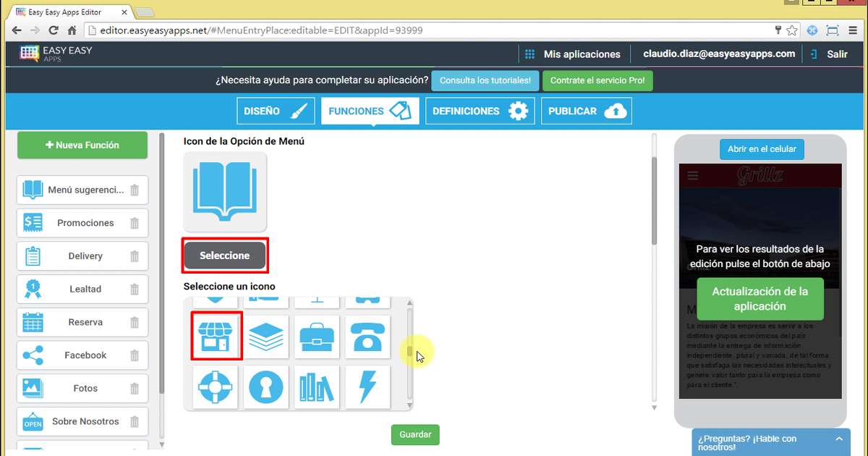Viewport: 868px width, 456px height.
Task: Click Consulta los tutoriales link button
Action: point(485,81)
